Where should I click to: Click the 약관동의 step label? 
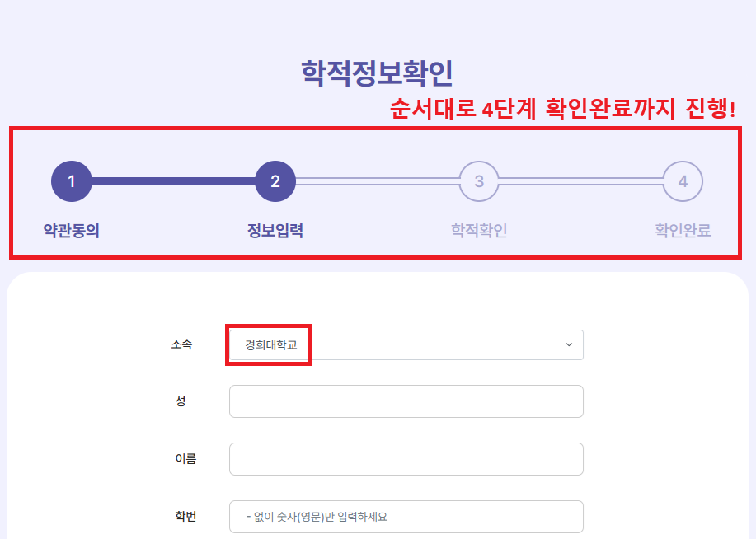72,231
